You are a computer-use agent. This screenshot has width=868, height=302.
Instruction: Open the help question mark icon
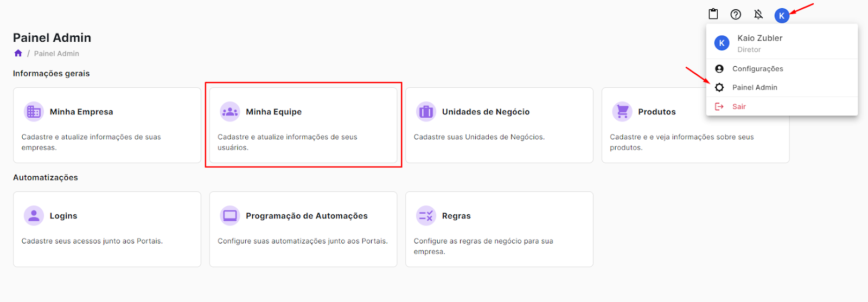point(736,15)
